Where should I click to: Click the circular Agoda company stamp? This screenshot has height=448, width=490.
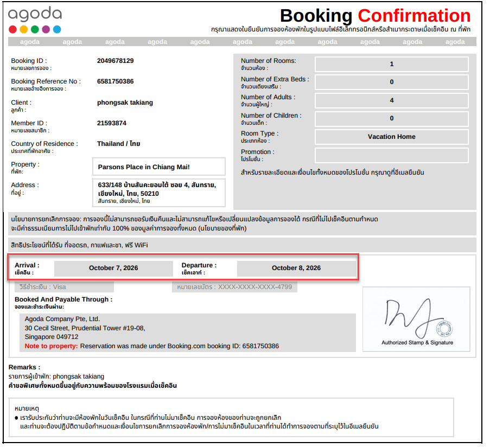[444, 328]
